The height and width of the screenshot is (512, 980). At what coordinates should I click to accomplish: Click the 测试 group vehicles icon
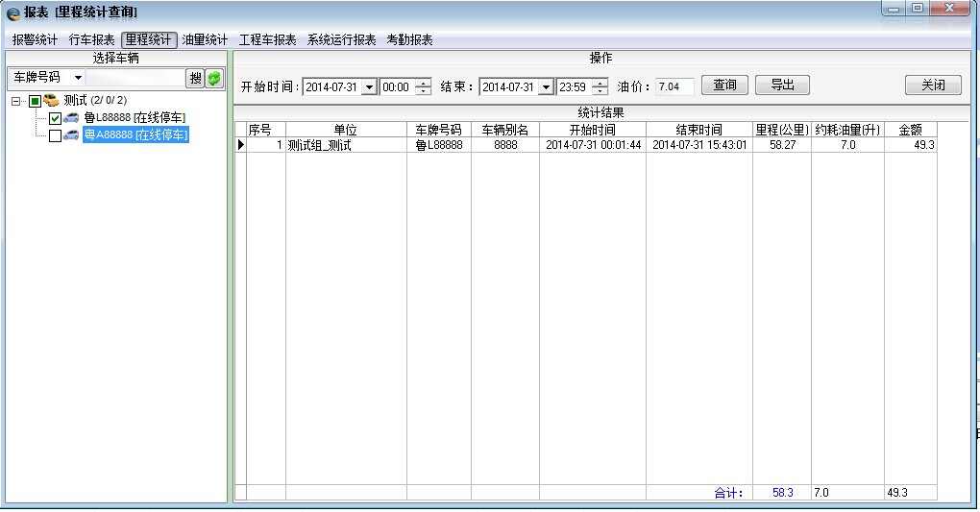(52, 101)
